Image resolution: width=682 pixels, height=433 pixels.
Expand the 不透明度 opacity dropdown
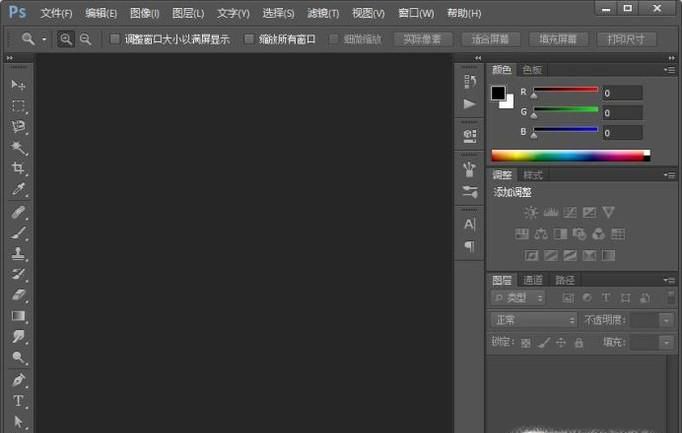coord(667,320)
